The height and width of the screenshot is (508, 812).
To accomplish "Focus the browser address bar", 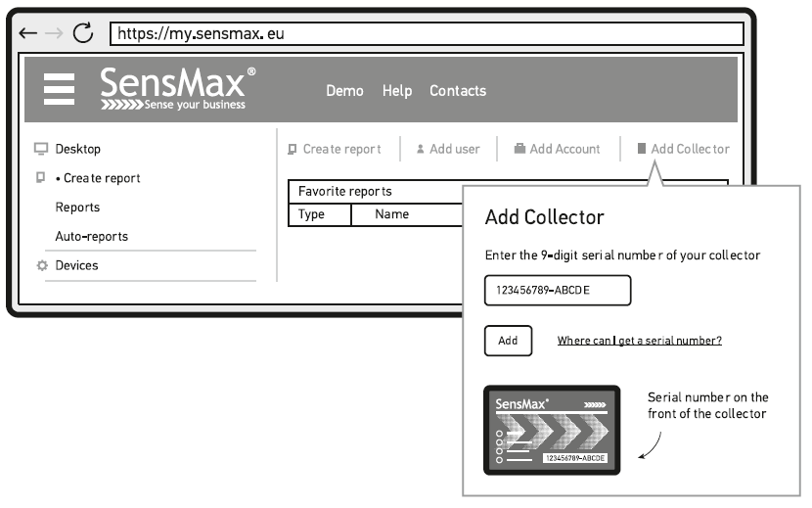I will pos(427,33).
